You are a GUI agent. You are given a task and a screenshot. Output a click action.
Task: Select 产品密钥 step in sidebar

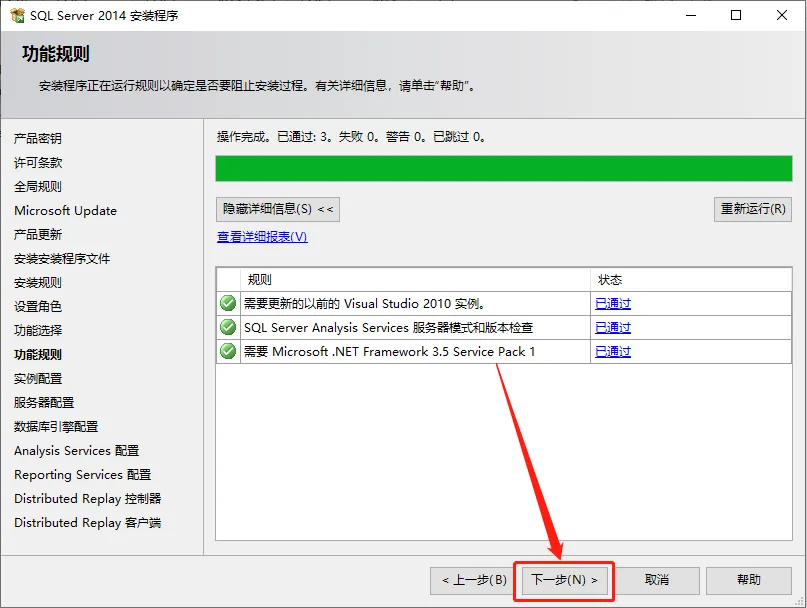(38, 138)
